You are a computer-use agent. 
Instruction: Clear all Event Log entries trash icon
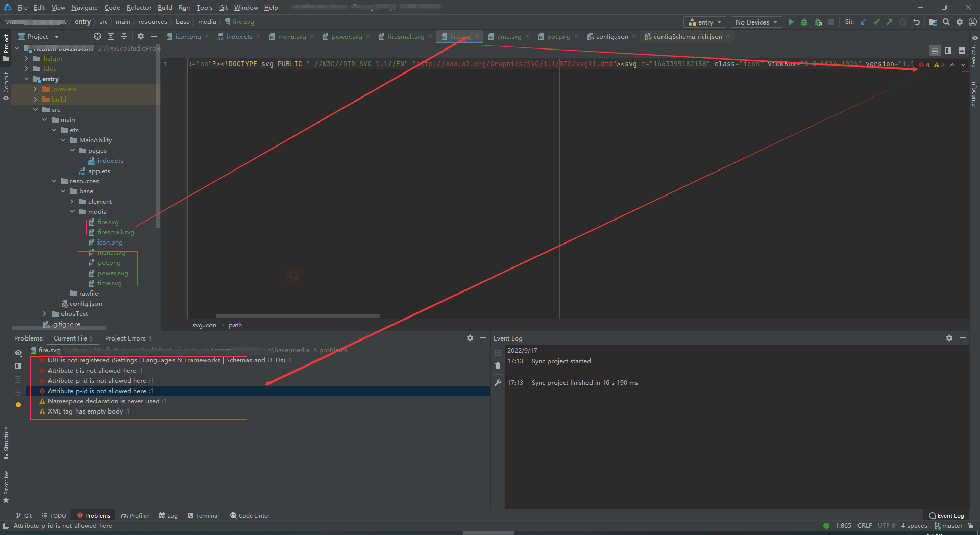(498, 366)
